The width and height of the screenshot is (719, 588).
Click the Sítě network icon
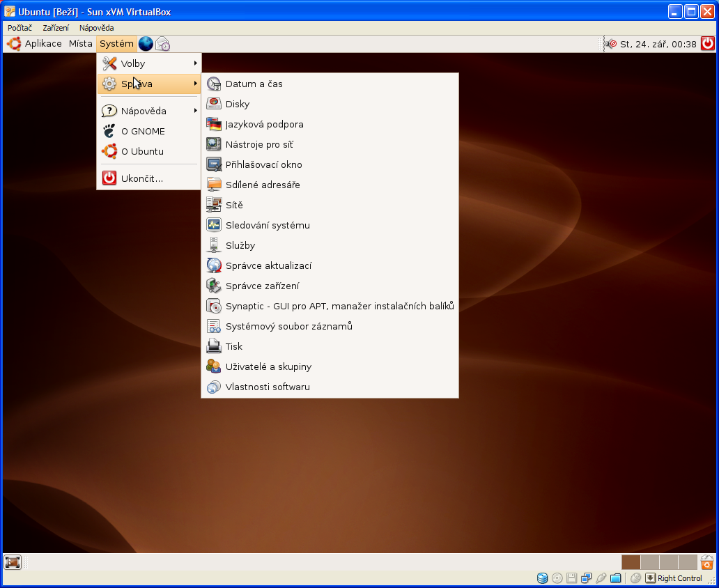pyautogui.click(x=214, y=205)
